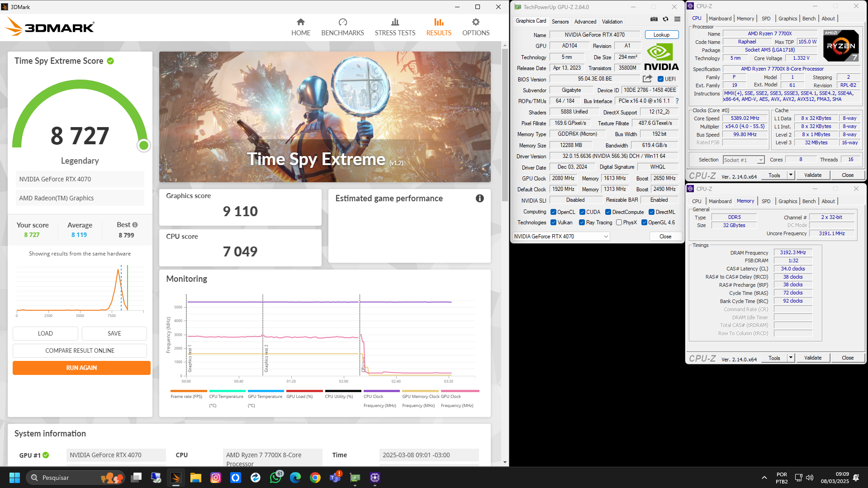Screen dimensions: 868x488
Task: Switch to the Advanced tab in GPU-Z
Action: pos(585,22)
